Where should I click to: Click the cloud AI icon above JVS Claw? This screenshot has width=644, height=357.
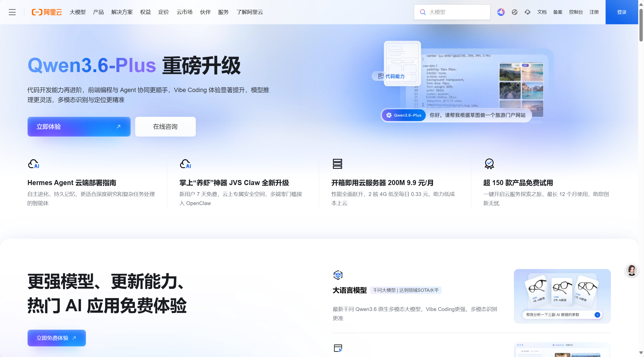(185, 164)
